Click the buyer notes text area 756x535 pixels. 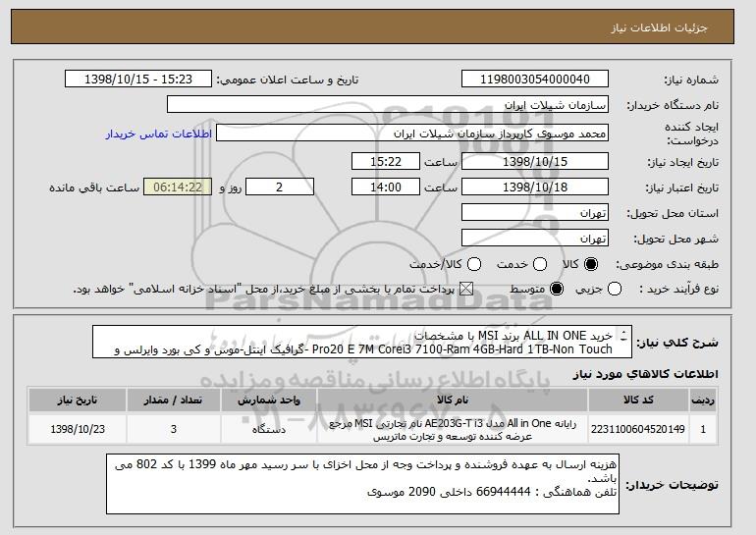pyautogui.click(x=362, y=483)
